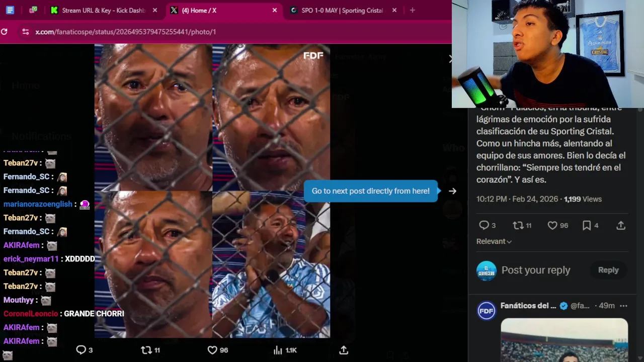Click the 'GRANDE CHORRI' chat message
This screenshot has width=644, height=362.
[94, 314]
